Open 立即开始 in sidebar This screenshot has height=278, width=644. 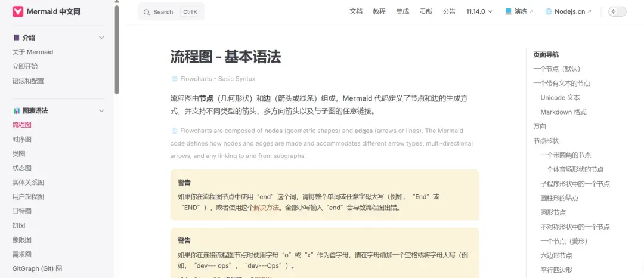[x=25, y=67]
